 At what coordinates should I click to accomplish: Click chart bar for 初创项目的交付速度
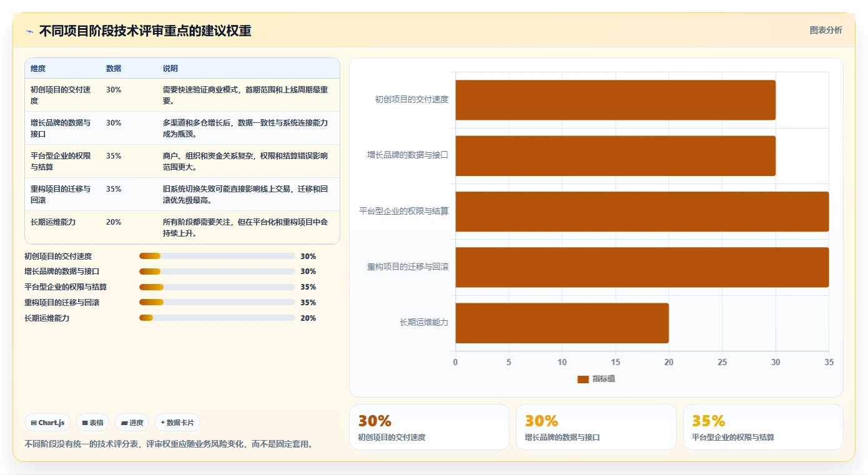pyautogui.click(x=615, y=100)
